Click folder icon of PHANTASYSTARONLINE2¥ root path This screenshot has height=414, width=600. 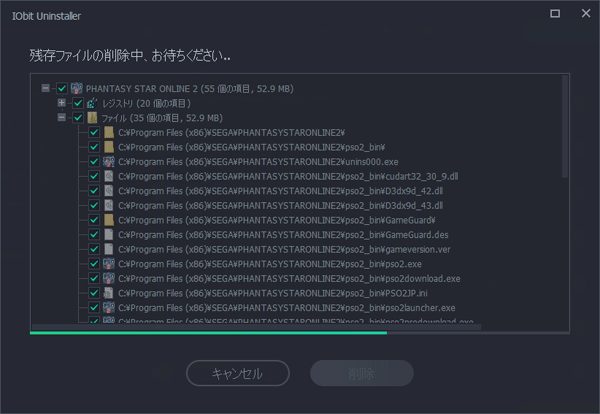[x=109, y=132]
